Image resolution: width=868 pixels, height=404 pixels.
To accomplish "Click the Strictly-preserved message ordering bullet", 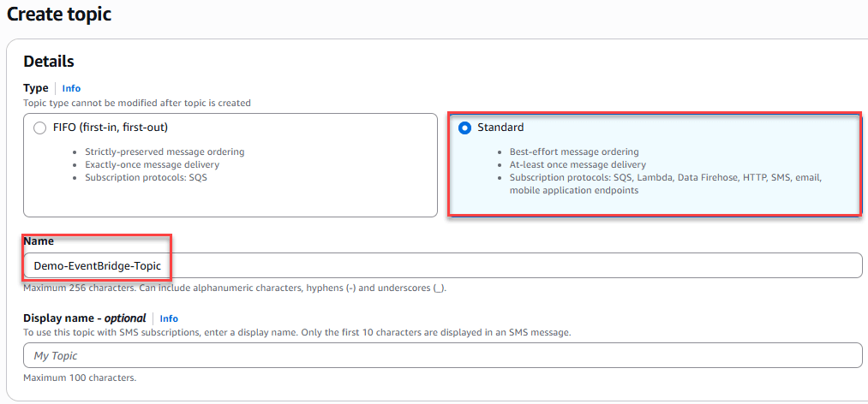I will click(165, 151).
